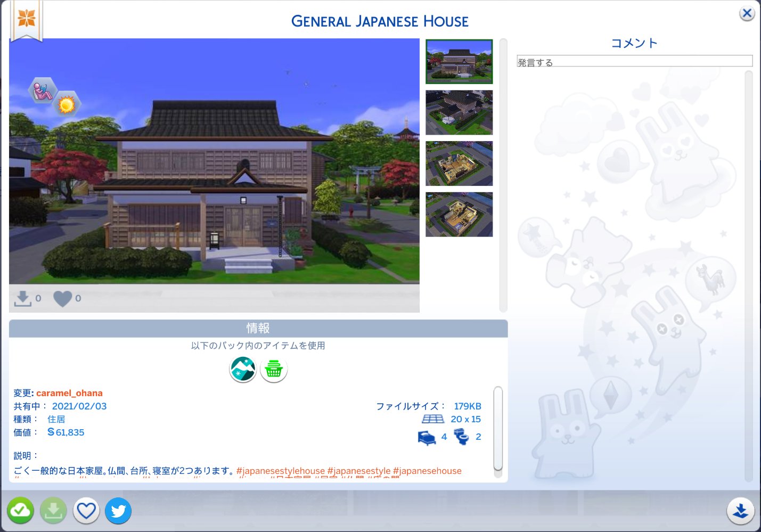Click the コメント heading
The width and height of the screenshot is (761, 532).
[x=634, y=43]
